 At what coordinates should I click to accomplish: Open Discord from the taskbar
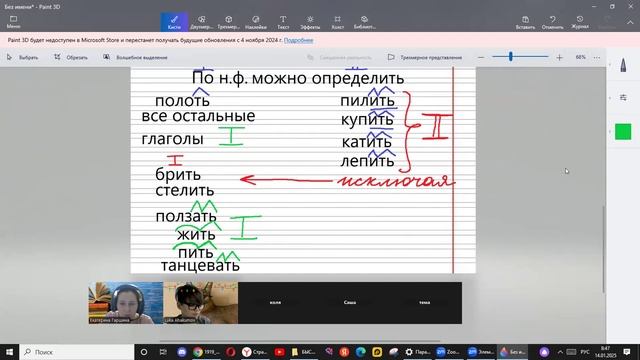[x=182, y=352]
